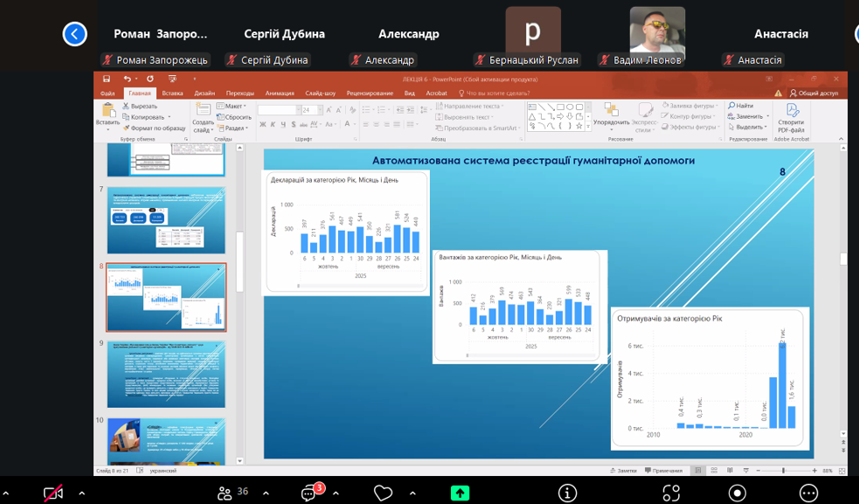Go back with the blue arrow button
This screenshot has width=859, height=504.
[75, 34]
